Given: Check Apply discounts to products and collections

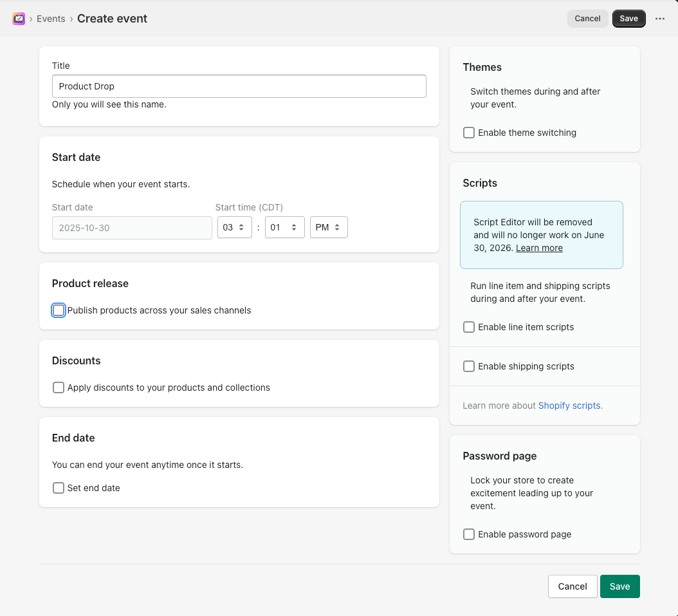Looking at the screenshot, I should [59, 387].
